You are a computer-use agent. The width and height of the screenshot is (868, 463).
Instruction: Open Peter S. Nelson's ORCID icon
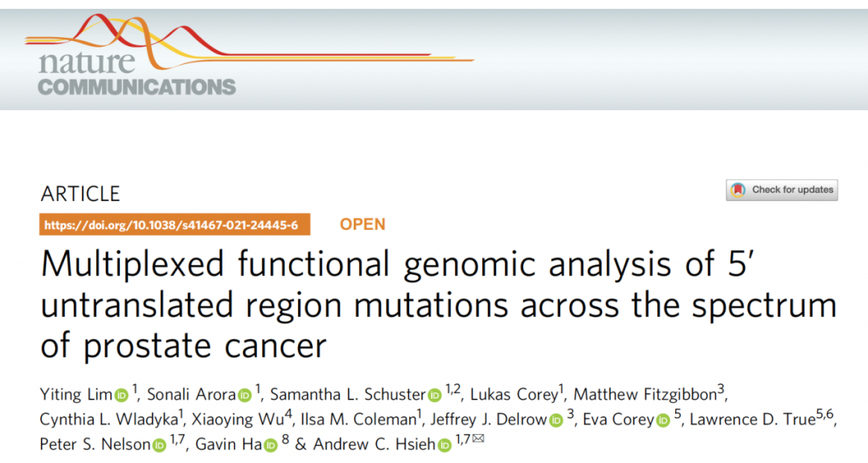tap(159, 445)
